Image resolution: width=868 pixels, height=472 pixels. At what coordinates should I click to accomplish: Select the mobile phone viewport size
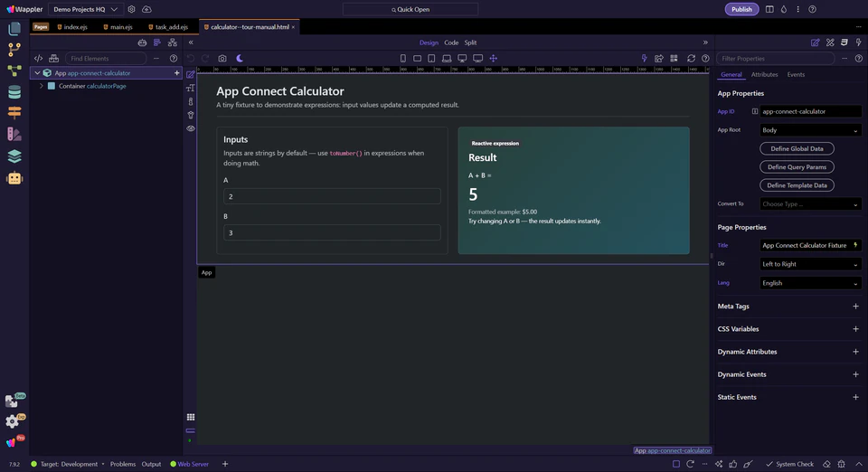403,58
